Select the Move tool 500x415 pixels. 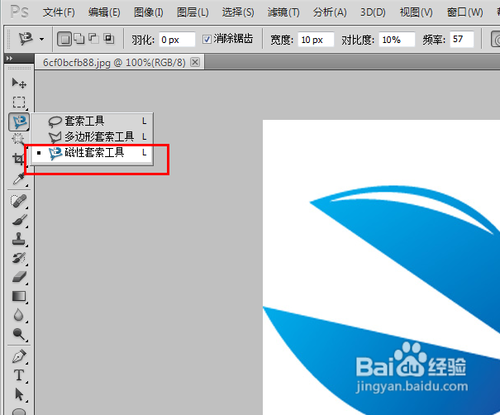(x=19, y=83)
